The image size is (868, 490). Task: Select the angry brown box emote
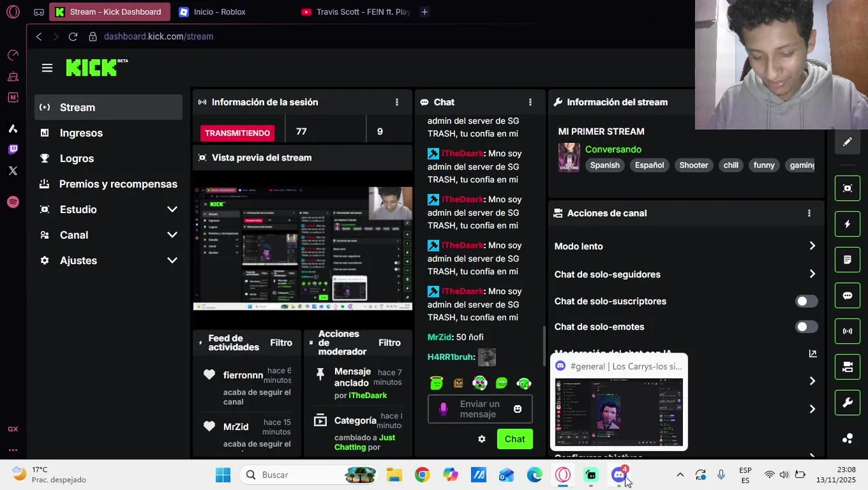coord(458,383)
